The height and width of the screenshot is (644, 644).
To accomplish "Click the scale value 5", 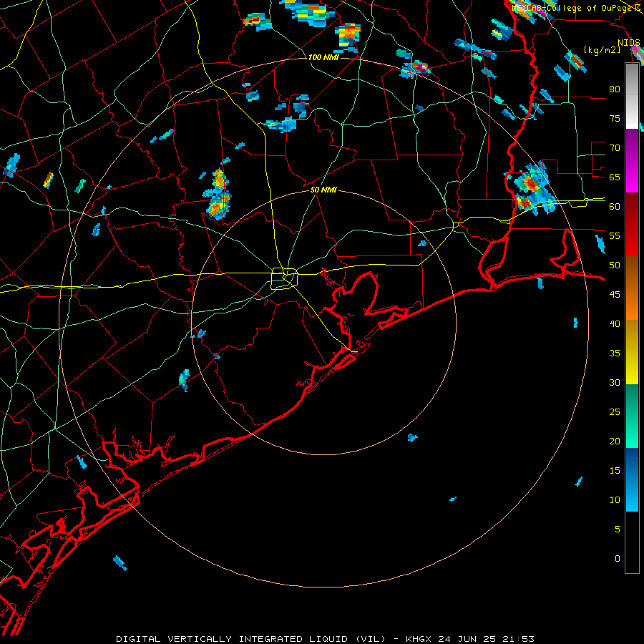I will pyautogui.click(x=618, y=529).
